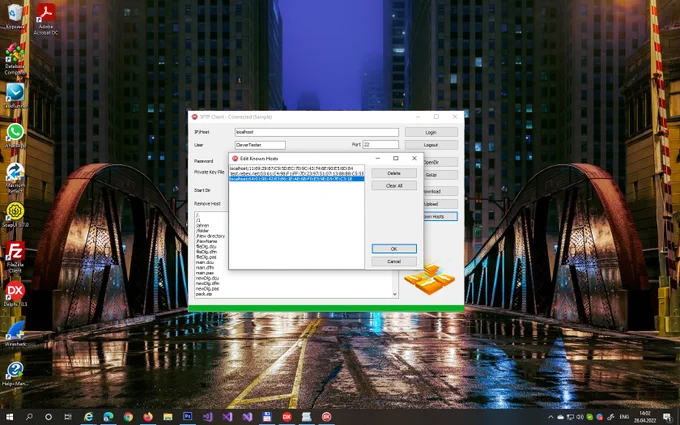The image size is (680, 425).
Task: Open WhatsApp from the desktop
Action: point(15,134)
